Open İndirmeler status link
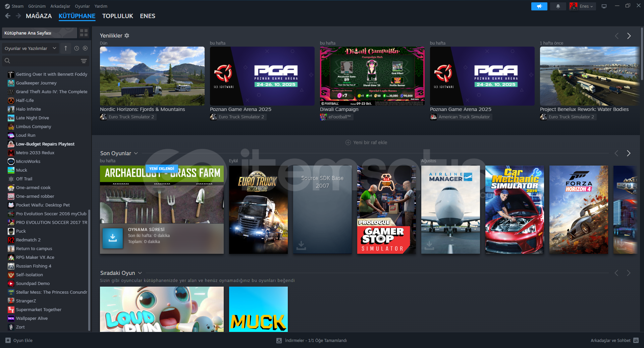 (312, 340)
